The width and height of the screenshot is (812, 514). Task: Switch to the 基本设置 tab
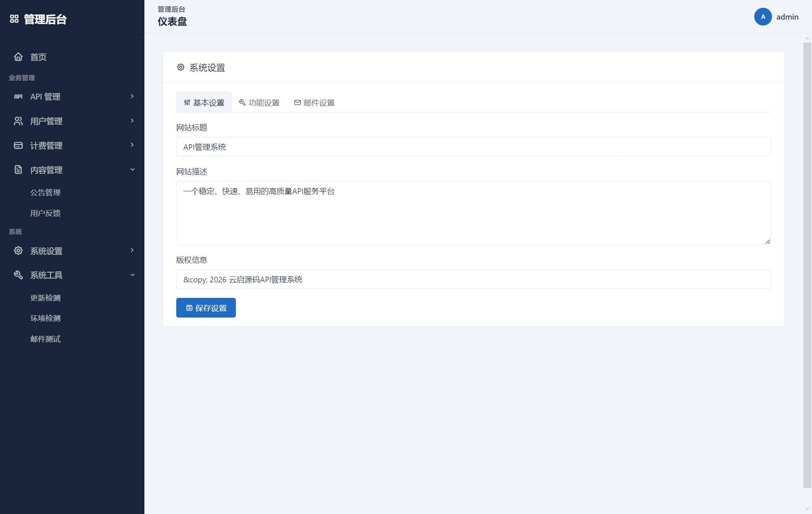point(204,102)
